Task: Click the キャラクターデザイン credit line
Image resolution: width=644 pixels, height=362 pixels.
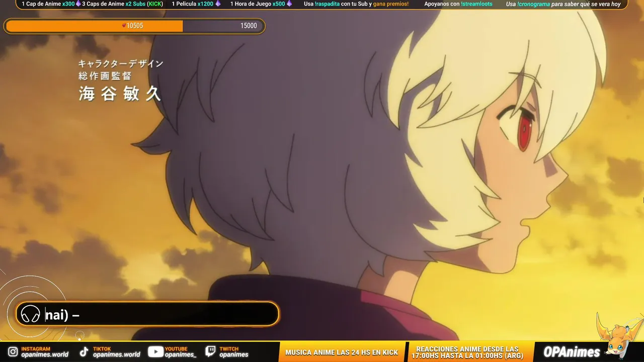Action: pyautogui.click(x=121, y=64)
